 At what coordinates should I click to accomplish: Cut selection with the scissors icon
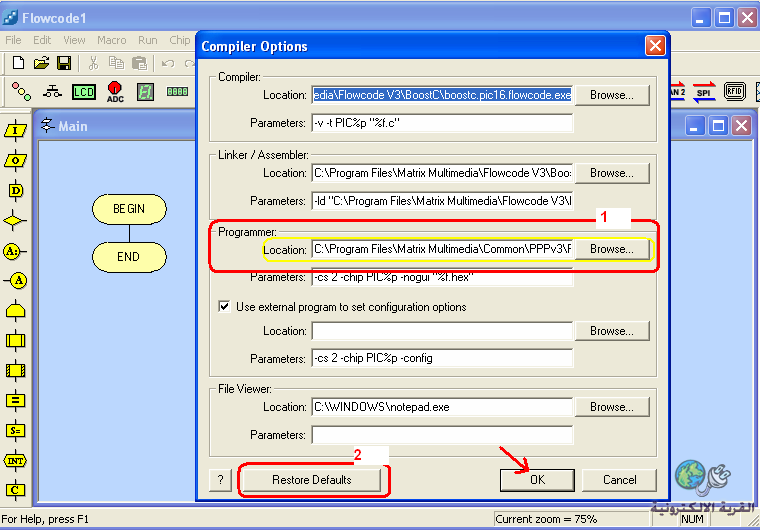coord(93,63)
